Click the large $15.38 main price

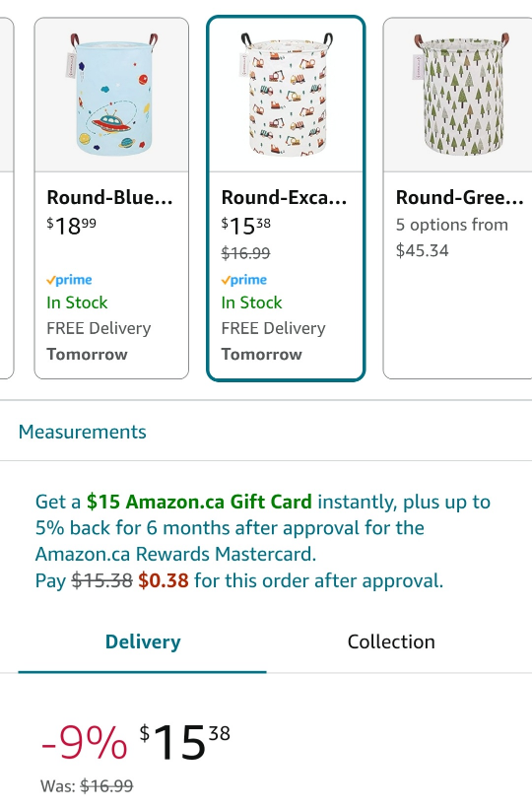pos(184,743)
